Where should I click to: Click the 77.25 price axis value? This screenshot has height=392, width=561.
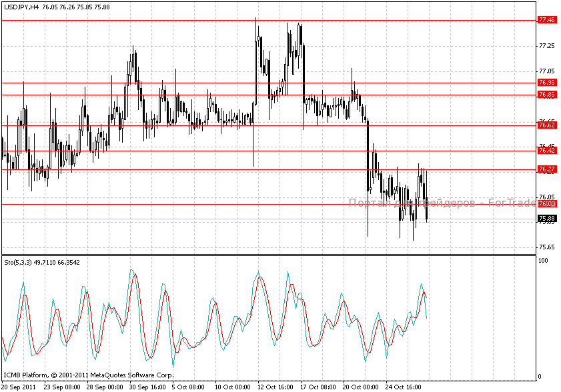547,46
